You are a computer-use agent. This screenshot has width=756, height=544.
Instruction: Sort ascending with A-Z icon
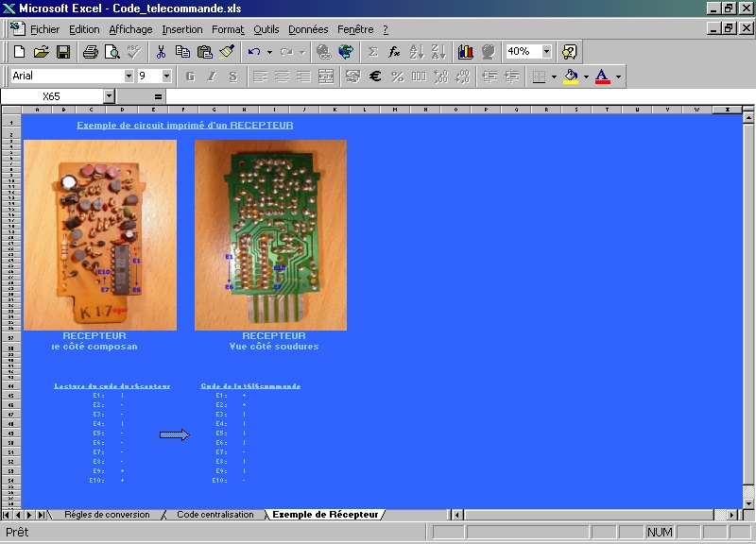coord(417,52)
